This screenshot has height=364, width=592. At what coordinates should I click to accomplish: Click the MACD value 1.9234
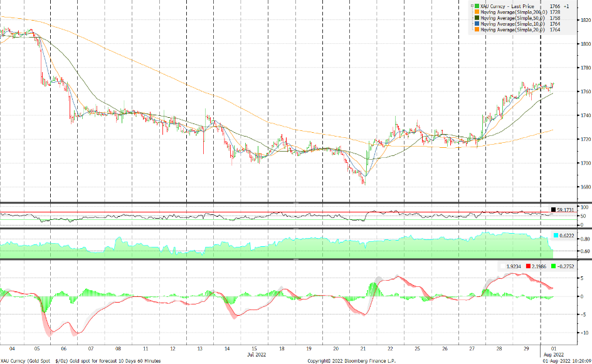[x=514, y=266]
